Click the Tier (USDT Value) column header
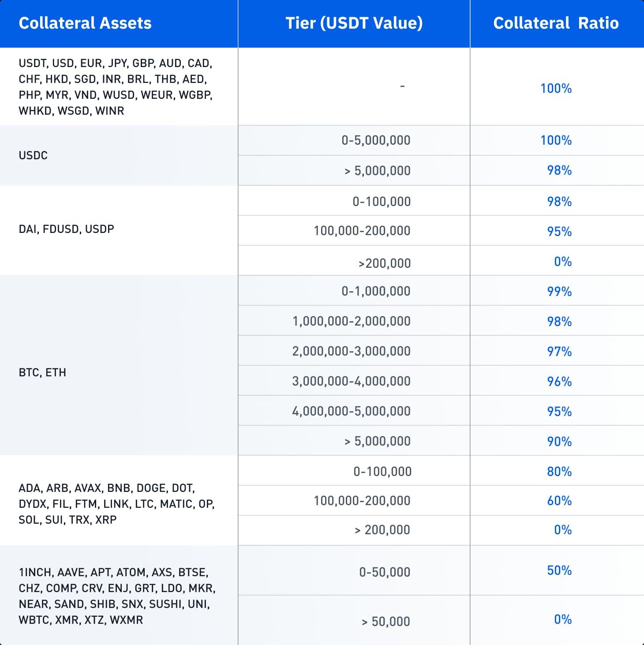Viewport: 644px width, 645px height. [x=354, y=23]
